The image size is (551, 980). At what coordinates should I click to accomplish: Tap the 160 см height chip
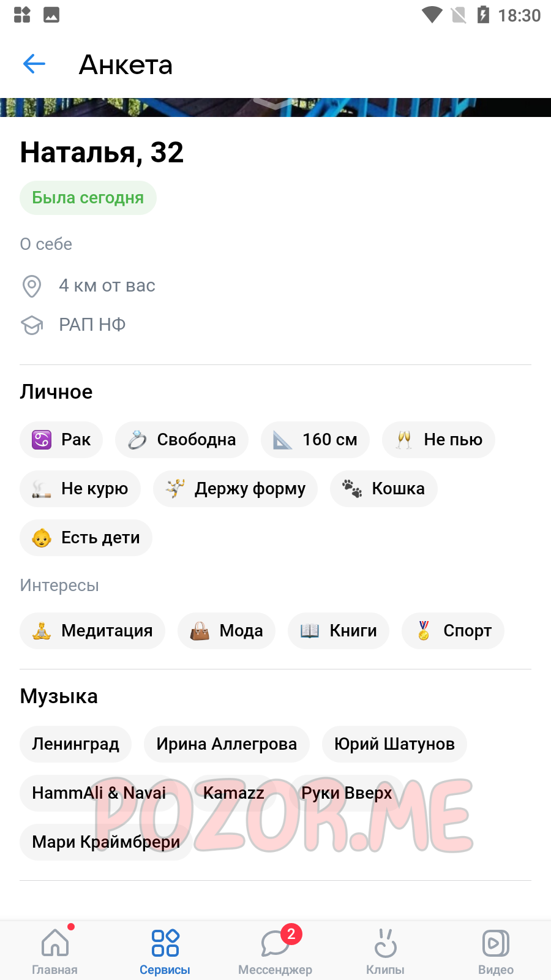[x=315, y=440]
